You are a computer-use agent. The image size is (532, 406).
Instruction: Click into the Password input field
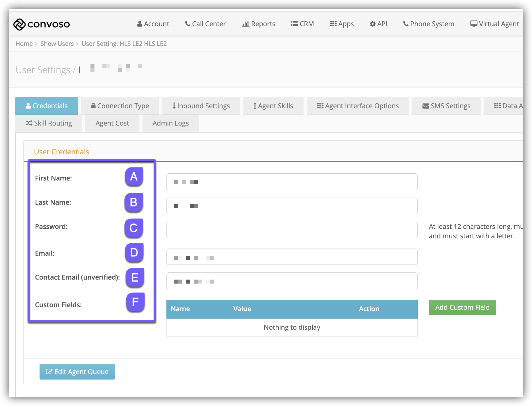(x=292, y=230)
